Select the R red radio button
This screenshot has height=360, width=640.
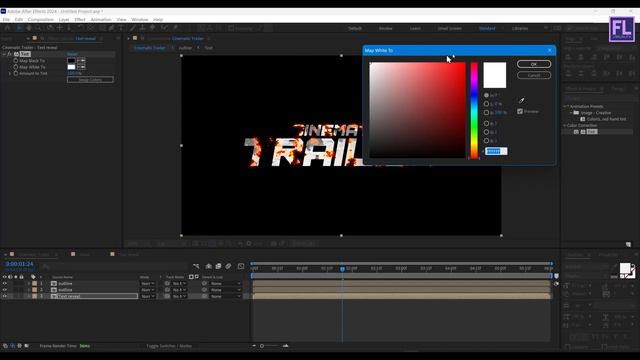486,123
